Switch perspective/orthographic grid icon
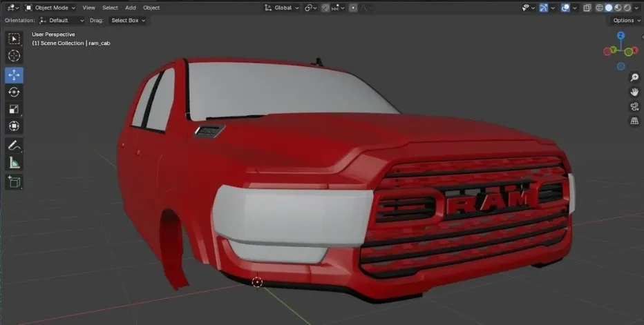 pos(634,121)
